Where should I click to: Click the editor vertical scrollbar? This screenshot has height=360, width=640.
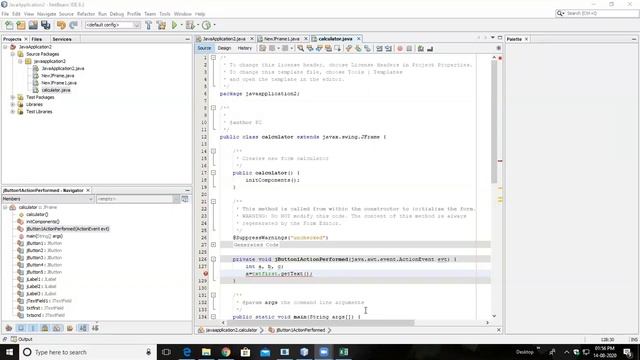pyautogui.click(x=494, y=122)
